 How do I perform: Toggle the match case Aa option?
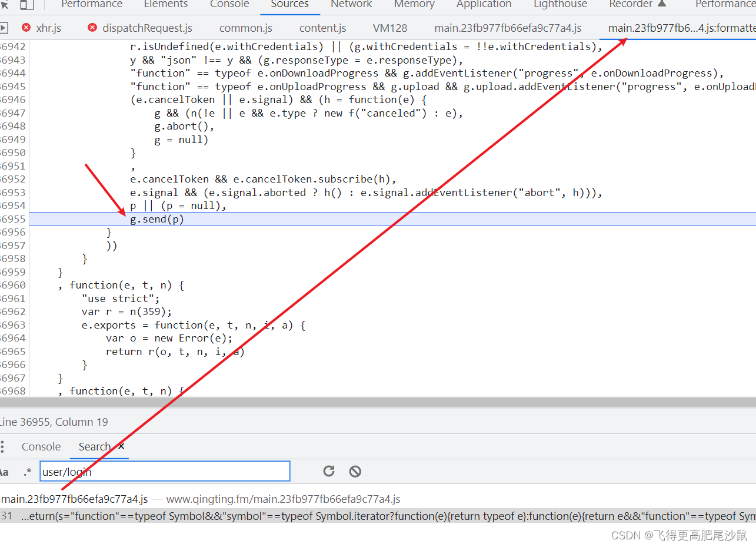tap(4, 472)
